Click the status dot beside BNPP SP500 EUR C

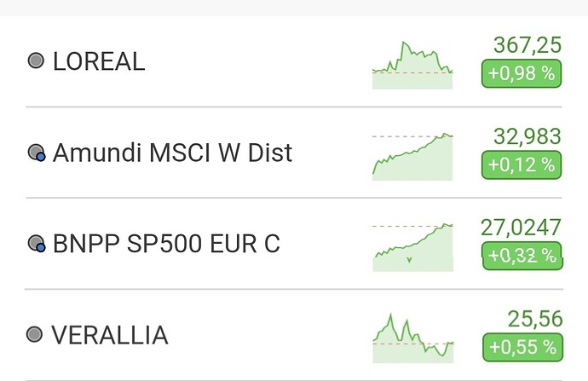click(37, 244)
